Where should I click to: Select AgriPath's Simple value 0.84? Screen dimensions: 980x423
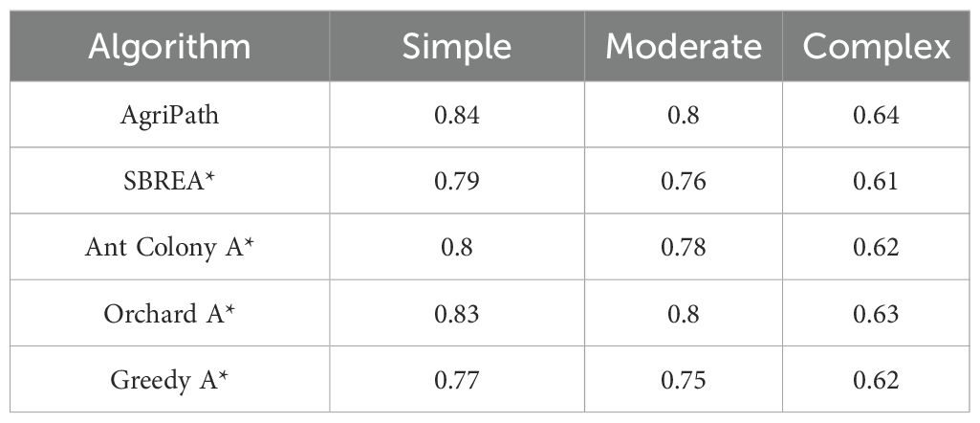457,115
